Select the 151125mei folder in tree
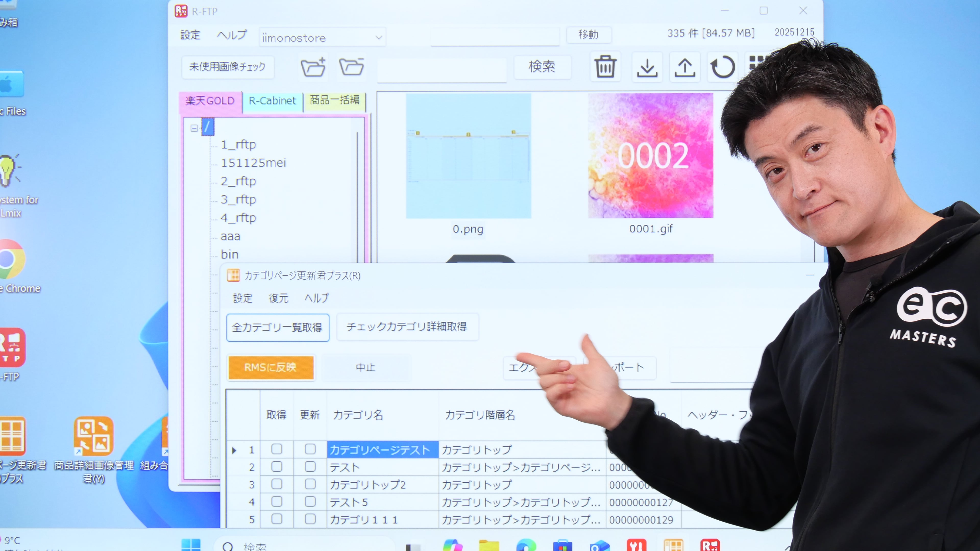This screenshot has width=980, height=551. coord(253,163)
